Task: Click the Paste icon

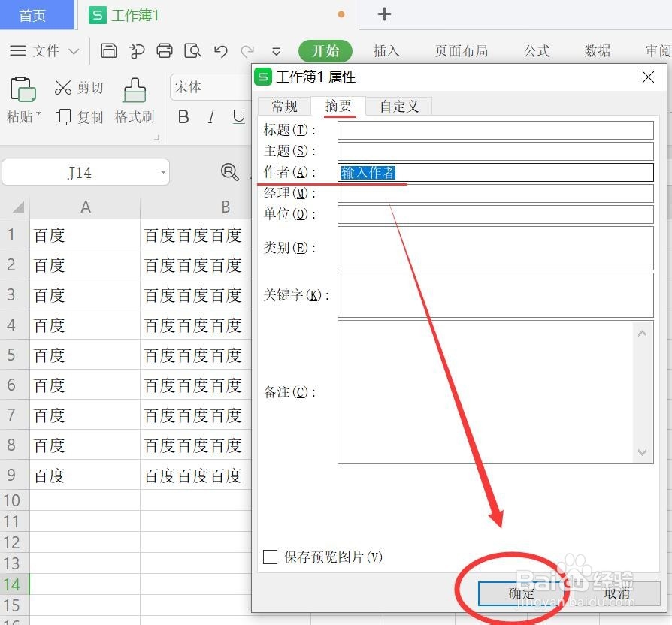Action: click(23, 90)
